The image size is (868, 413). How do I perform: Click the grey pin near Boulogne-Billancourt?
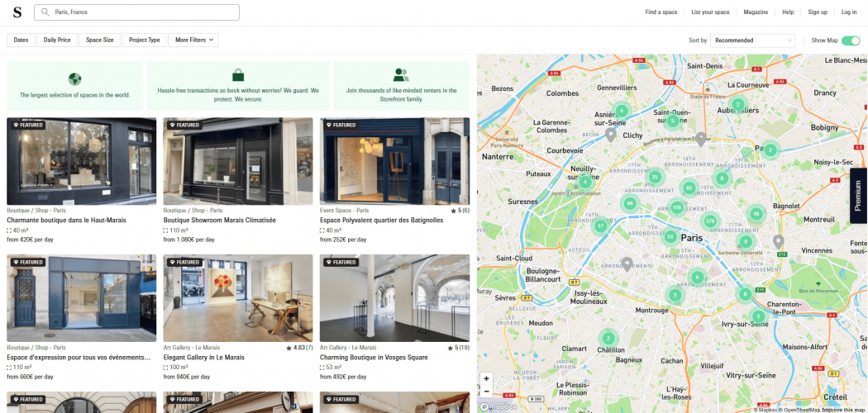coord(627,263)
